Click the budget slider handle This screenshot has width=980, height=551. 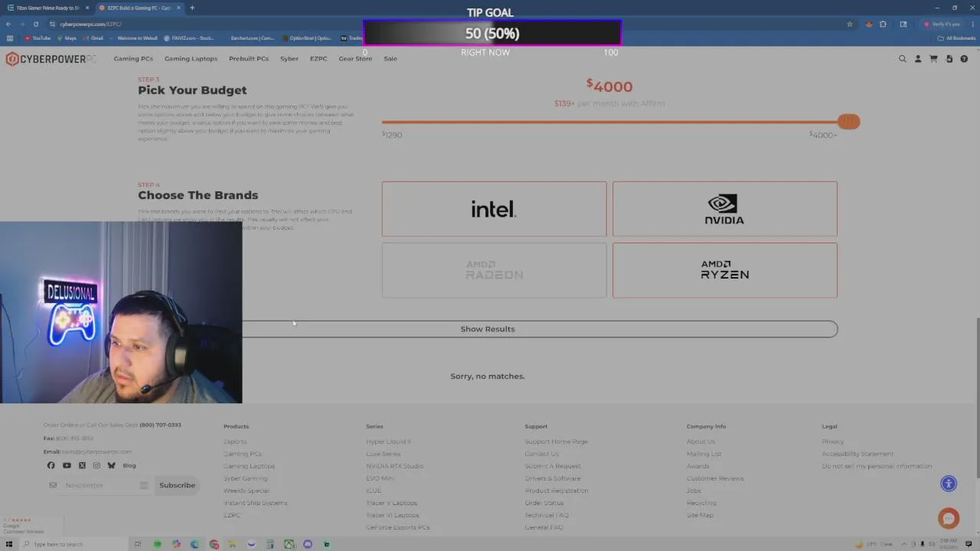tap(848, 122)
